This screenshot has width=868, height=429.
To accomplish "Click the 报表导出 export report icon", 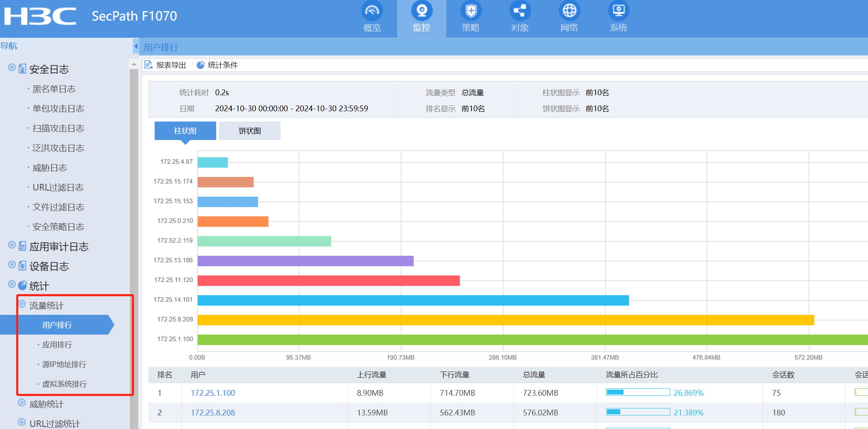I will (148, 65).
